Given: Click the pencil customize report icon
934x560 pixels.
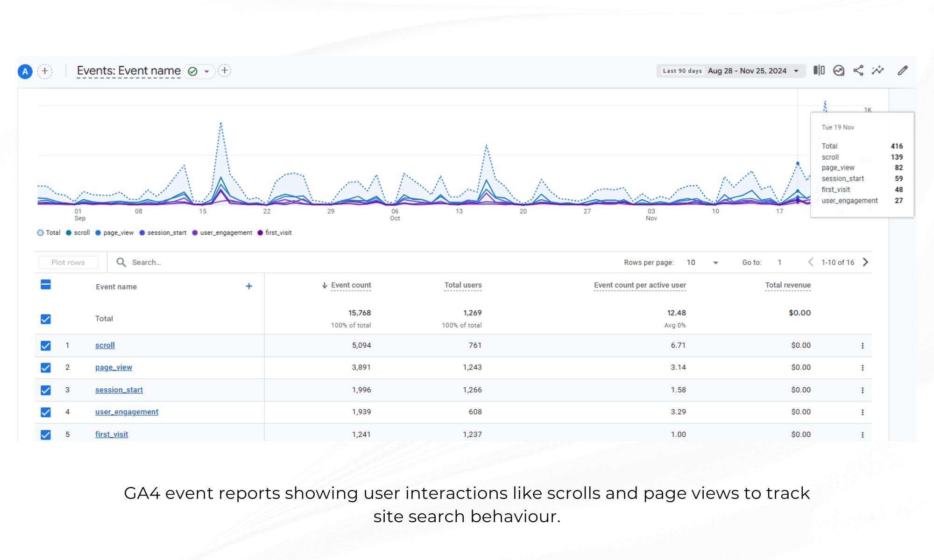Looking at the screenshot, I should pos(903,70).
